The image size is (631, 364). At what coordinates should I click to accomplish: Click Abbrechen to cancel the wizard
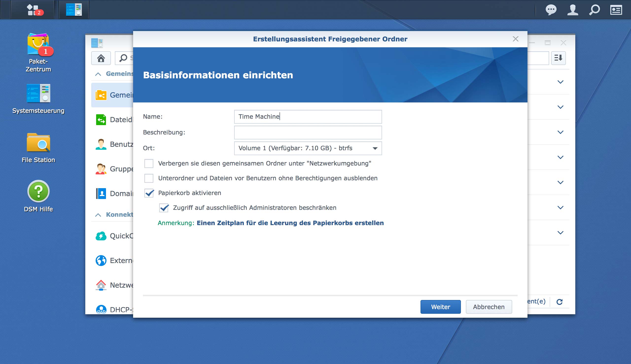(489, 307)
